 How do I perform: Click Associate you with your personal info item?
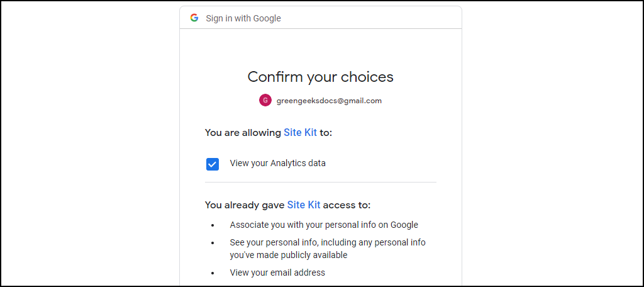coord(324,225)
